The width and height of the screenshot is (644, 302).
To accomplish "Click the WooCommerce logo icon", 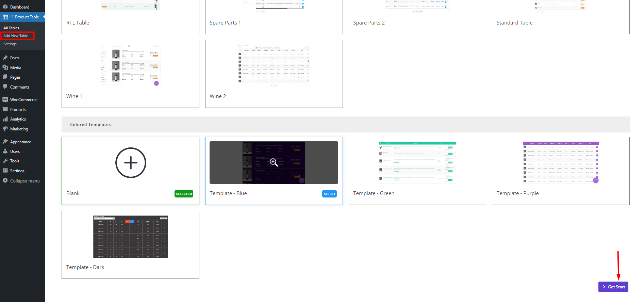I will pos(5,99).
